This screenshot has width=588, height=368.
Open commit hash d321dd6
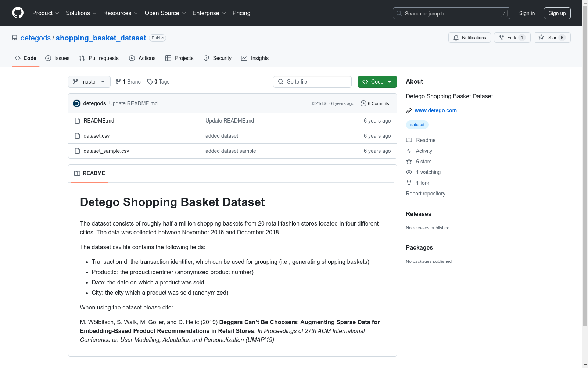point(319,103)
